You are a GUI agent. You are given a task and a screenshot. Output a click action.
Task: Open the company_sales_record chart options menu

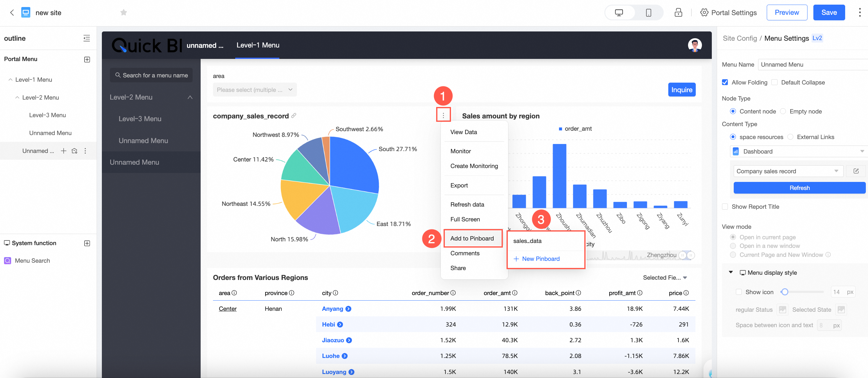point(443,115)
